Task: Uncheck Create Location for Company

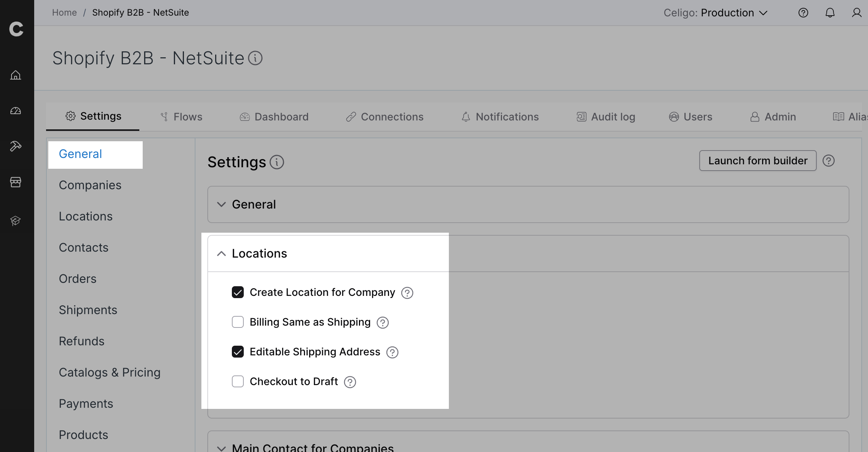Action: point(238,292)
